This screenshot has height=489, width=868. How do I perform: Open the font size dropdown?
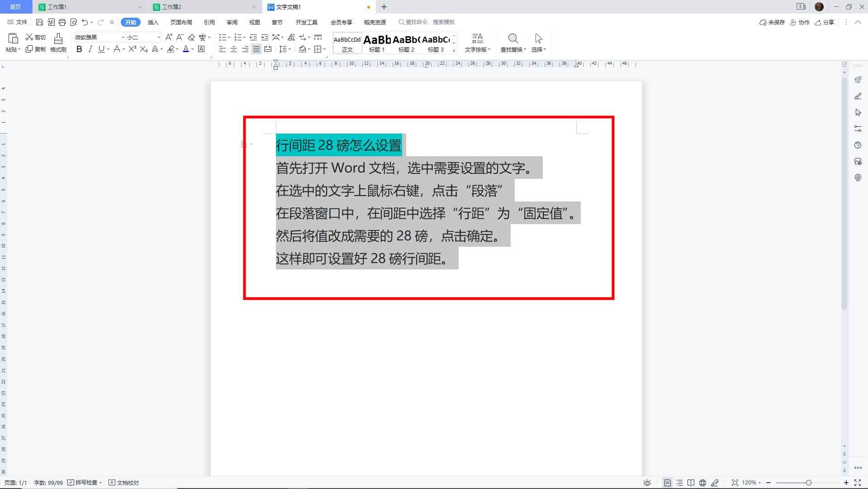(157, 37)
